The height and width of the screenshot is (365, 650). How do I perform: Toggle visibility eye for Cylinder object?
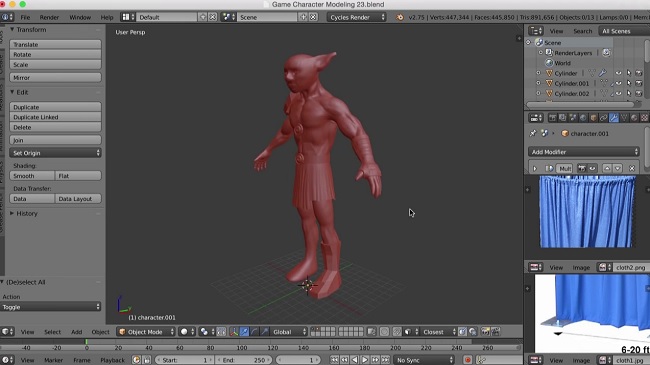click(618, 73)
